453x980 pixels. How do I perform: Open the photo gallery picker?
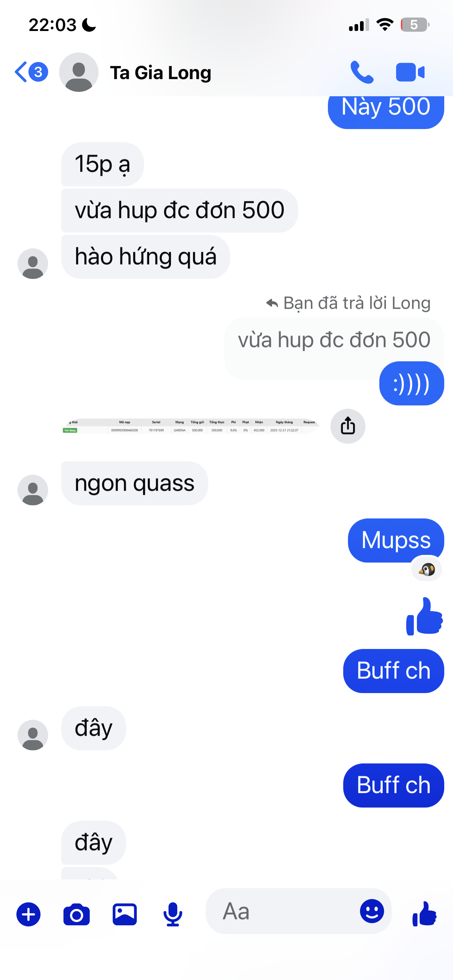tap(125, 914)
